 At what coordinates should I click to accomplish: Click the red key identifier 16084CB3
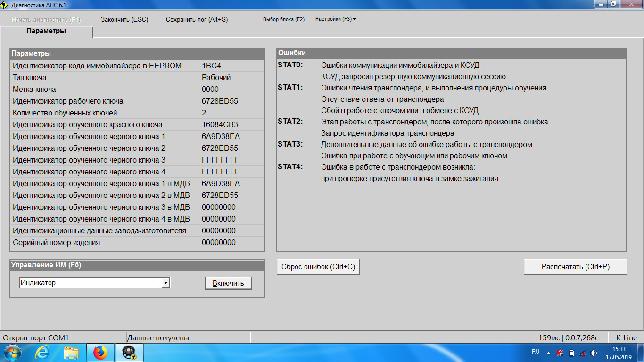pyautogui.click(x=220, y=125)
